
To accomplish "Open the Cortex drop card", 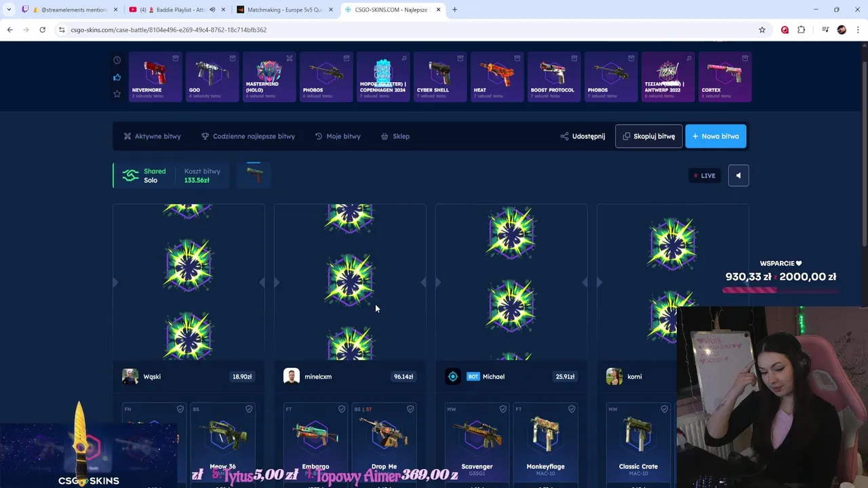I will [x=724, y=77].
